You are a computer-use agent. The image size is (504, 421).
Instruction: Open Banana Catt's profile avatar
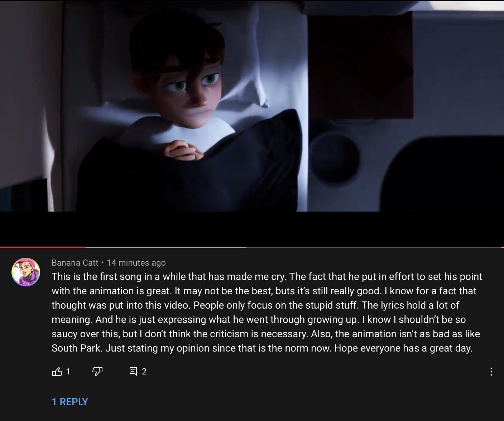[25, 272]
